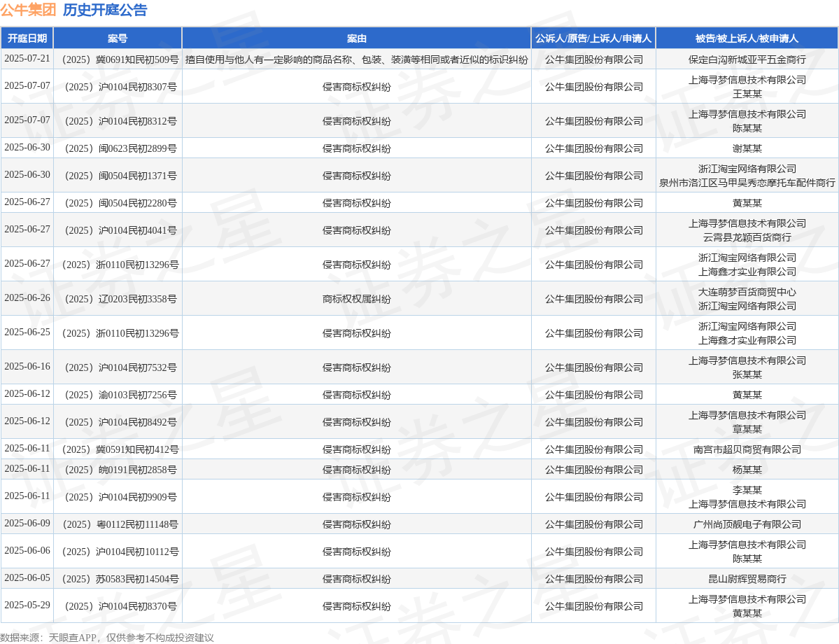Click case number 沪0104民初8307号
Image resolution: width=839 pixels, height=644 pixels.
(x=120, y=87)
